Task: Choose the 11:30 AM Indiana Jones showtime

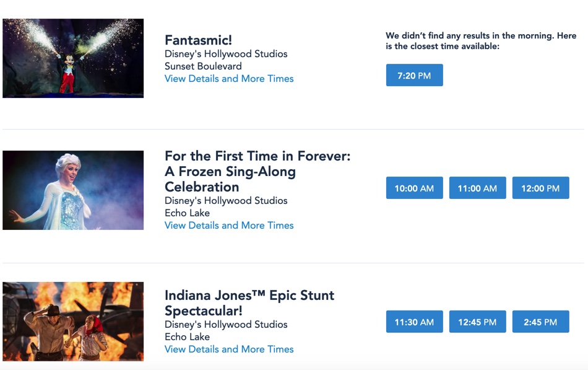Action: 414,322
